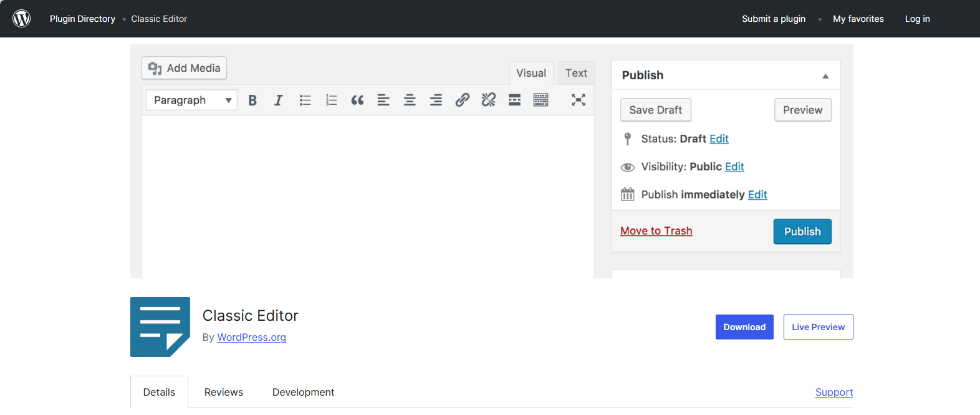Remove link with broken chain icon

(x=488, y=100)
